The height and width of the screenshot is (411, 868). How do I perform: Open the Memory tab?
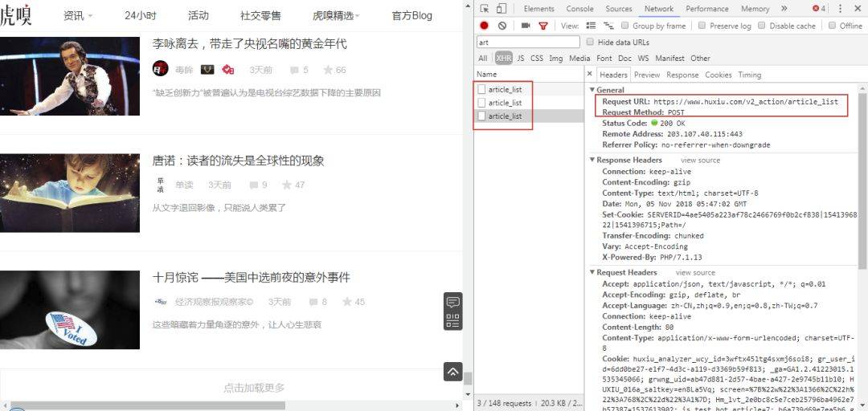(755, 8)
